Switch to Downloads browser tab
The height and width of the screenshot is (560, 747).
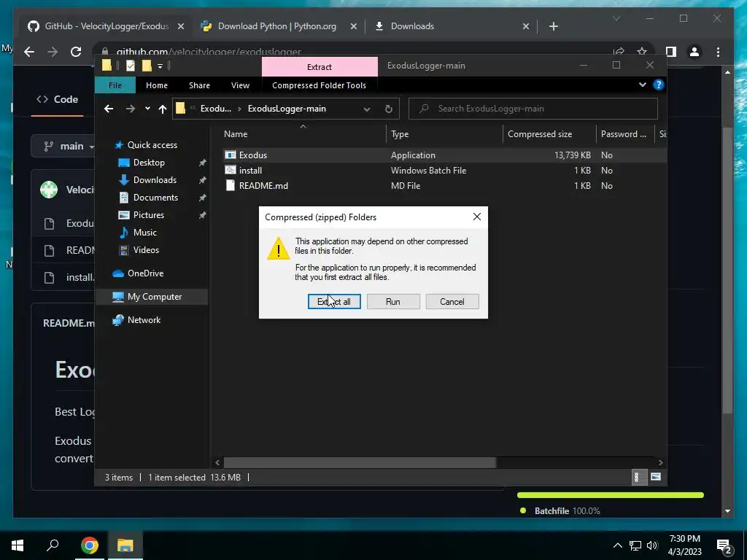(452, 26)
